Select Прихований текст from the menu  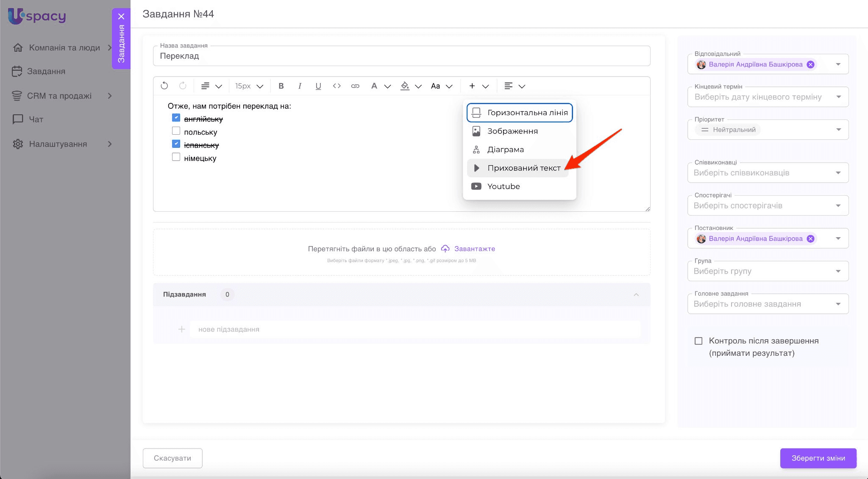coord(524,168)
